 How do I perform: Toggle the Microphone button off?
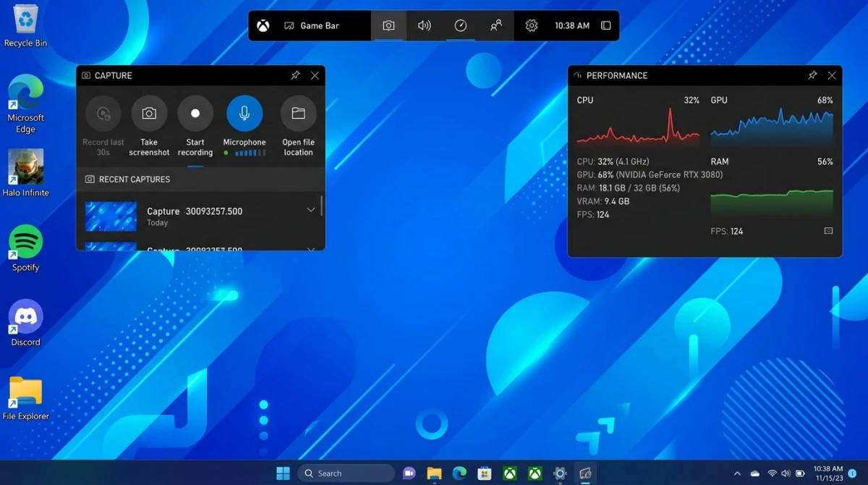click(244, 114)
